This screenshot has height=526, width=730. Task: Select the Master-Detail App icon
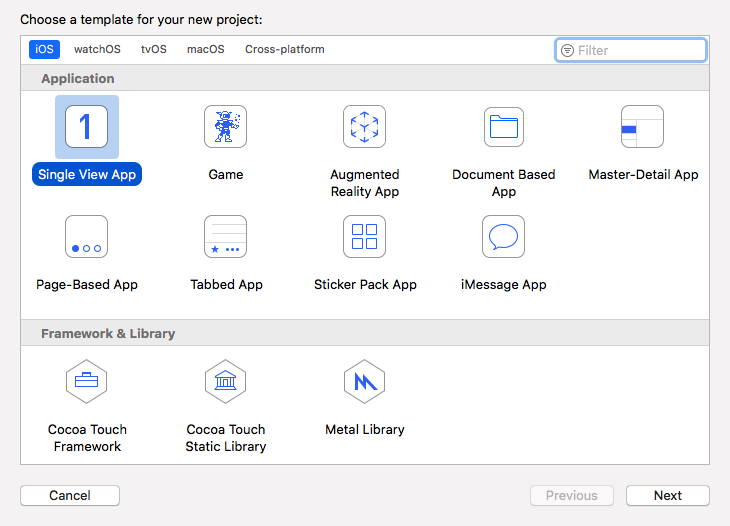tap(642, 127)
